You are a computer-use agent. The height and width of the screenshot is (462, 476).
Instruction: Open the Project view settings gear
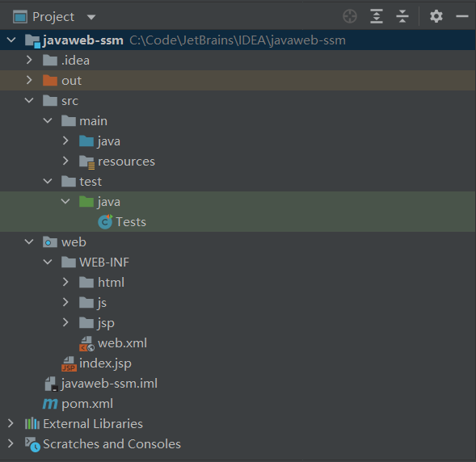click(436, 16)
